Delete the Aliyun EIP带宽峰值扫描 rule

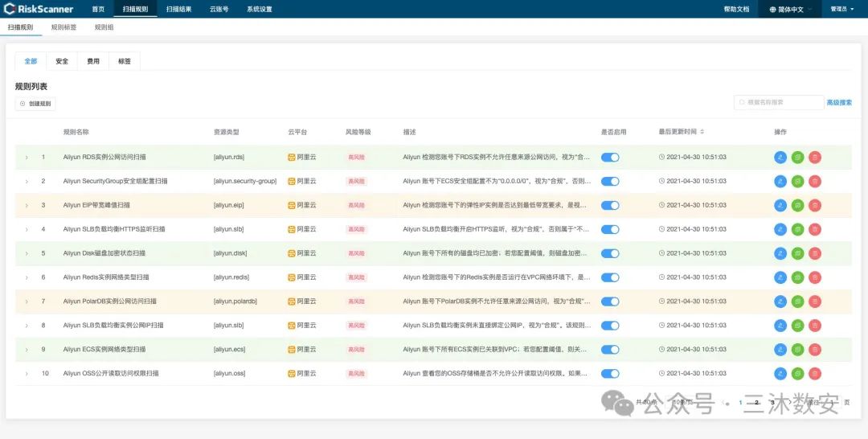click(815, 205)
